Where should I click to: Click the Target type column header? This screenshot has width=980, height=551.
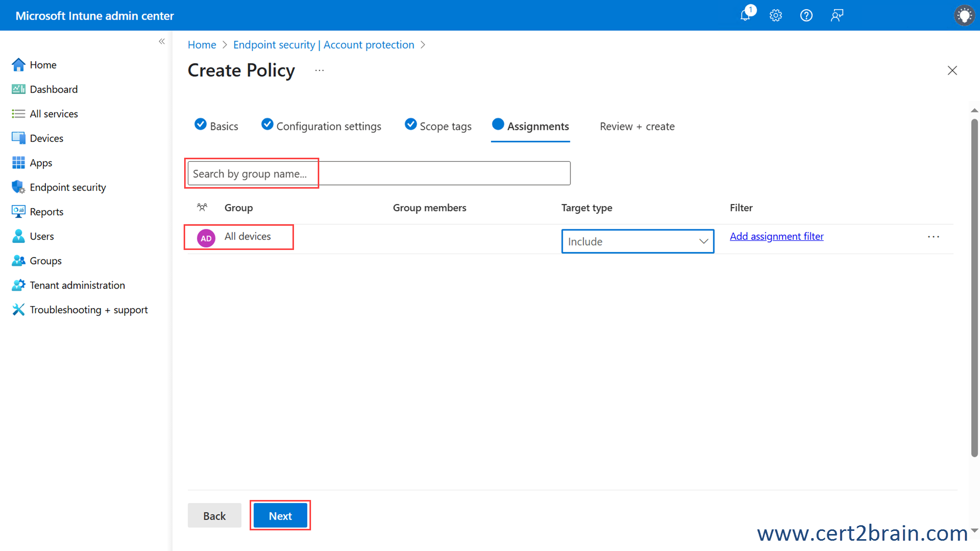click(586, 208)
